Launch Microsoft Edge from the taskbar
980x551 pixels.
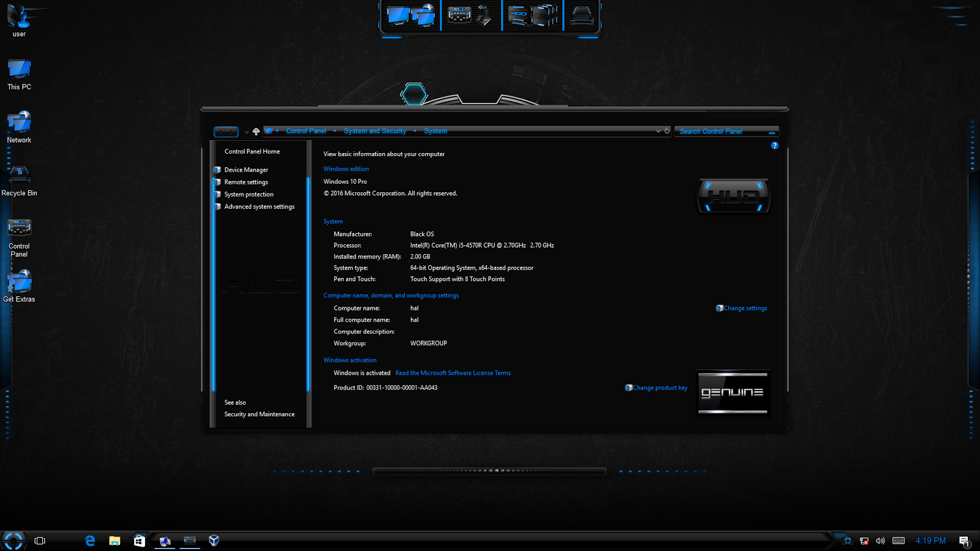[90, 541]
